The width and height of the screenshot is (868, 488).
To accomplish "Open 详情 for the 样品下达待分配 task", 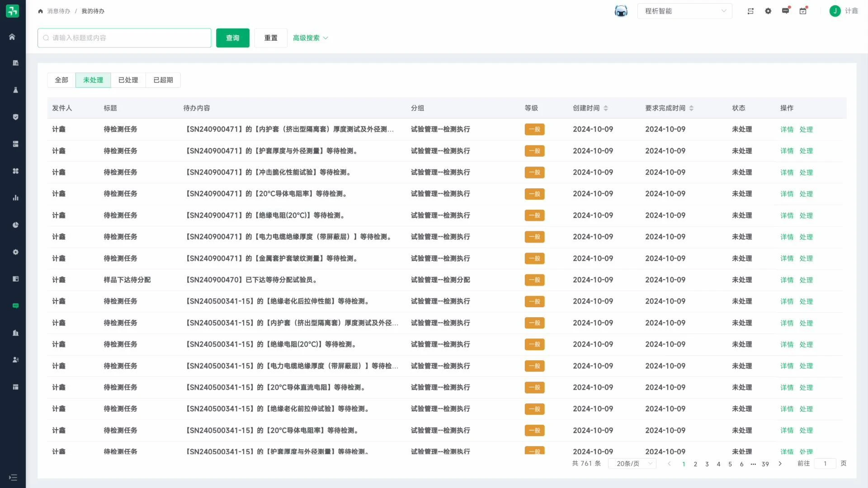I will pyautogui.click(x=787, y=280).
